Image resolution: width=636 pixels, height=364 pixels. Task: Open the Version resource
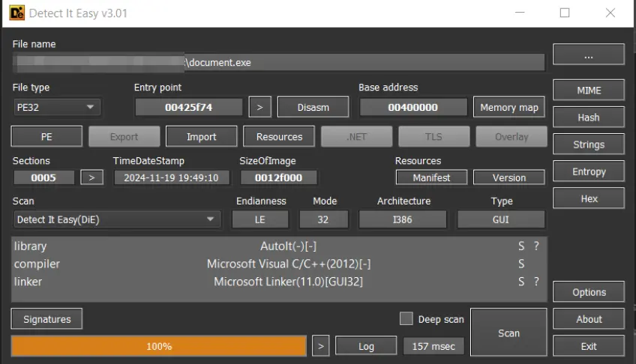point(509,178)
